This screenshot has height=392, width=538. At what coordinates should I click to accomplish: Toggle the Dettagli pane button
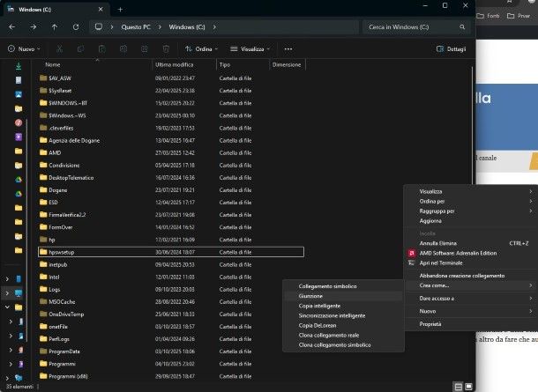coord(450,49)
